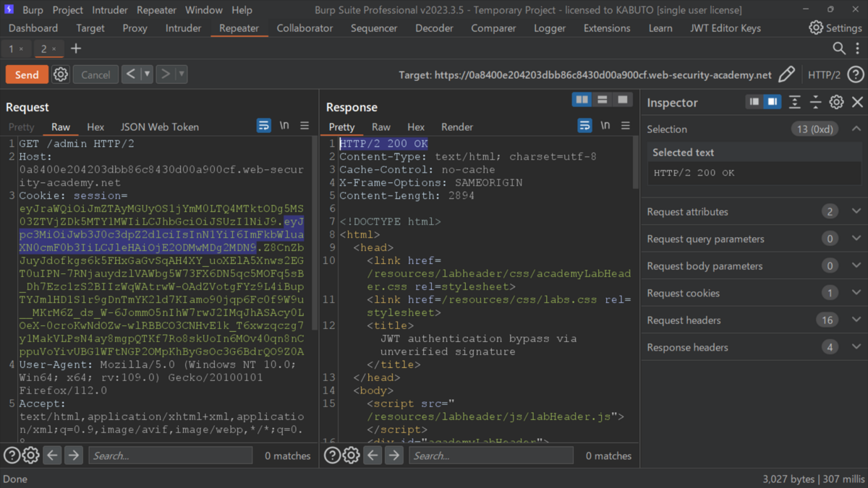Open Request search help icon
Viewport: 868px width, 488px height.
click(12, 455)
